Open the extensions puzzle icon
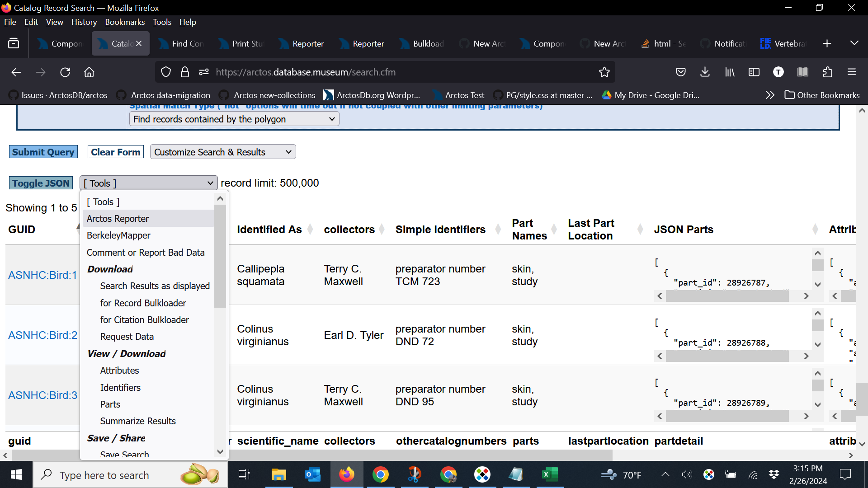Screen dimensions: 868x488 [x=827, y=72]
